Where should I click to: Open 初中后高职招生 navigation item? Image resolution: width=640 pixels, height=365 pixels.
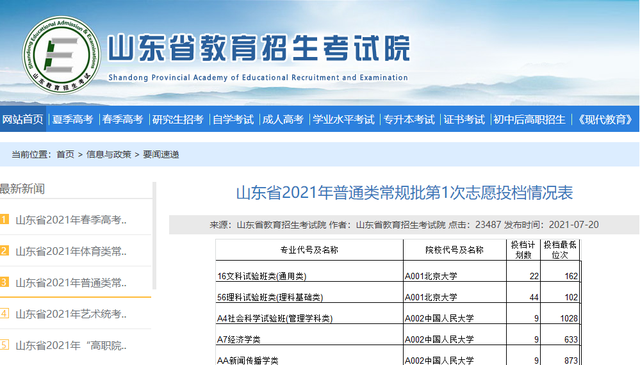[529, 119]
